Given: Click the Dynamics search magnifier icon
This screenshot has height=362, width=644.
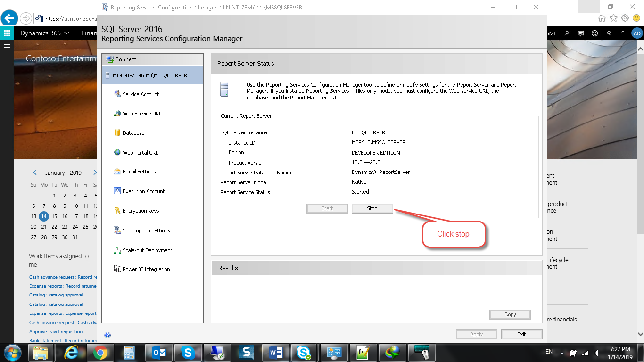Looking at the screenshot, I should [x=567, y=33].
